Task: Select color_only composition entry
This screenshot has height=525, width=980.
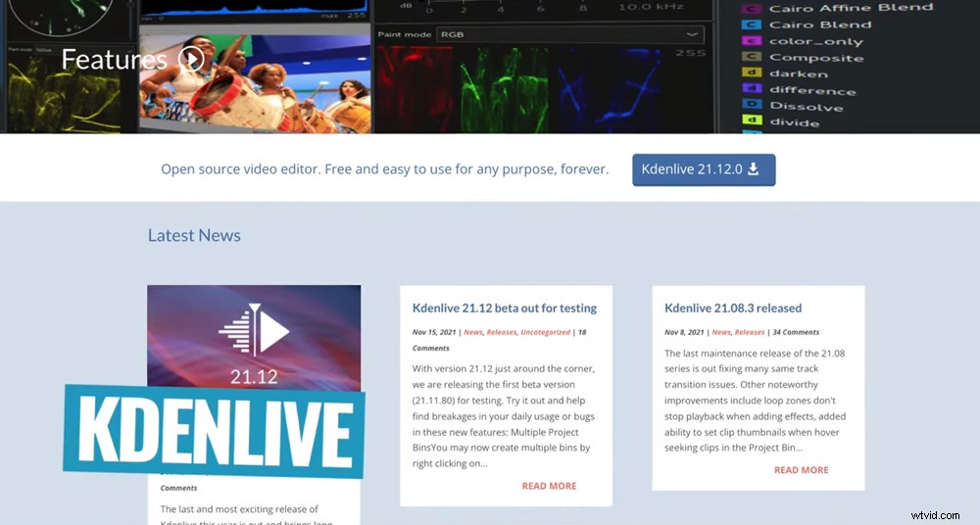Action: pos(815,42)
